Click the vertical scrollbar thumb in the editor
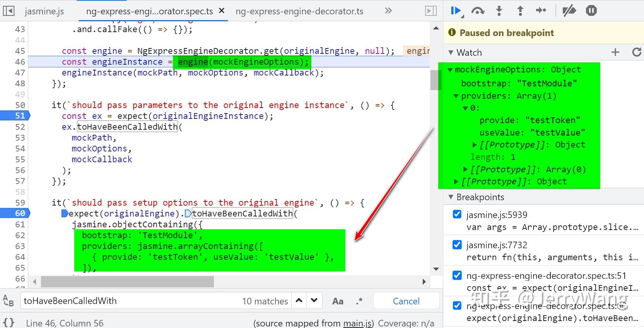Screen dimensions: 644x328 [436, 80]
